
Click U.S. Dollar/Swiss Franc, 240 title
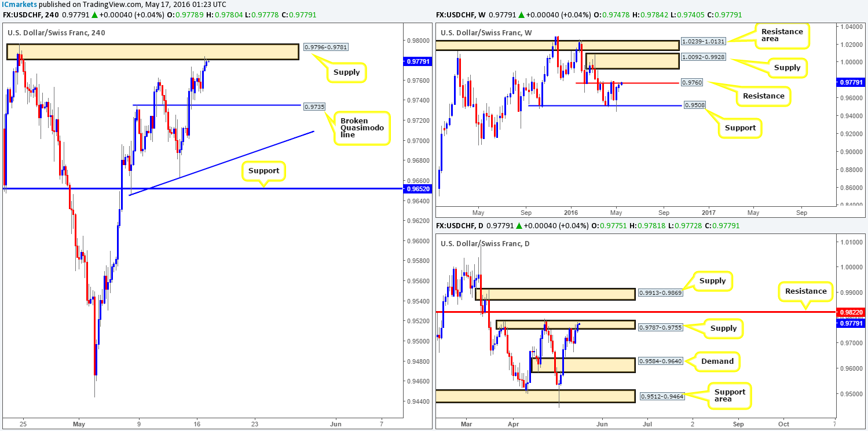click(57, 33)
